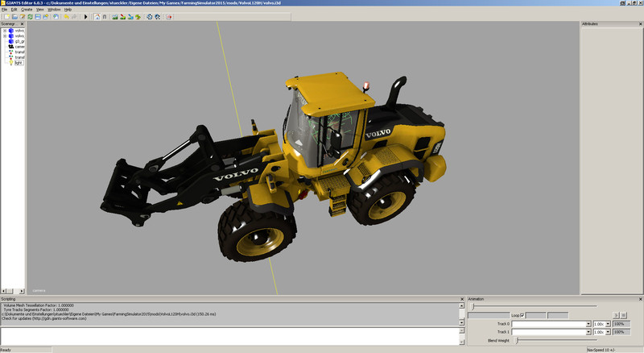Click the round blue gear toolbar icon
644x353 pixels.
click(x=150, y=17)
